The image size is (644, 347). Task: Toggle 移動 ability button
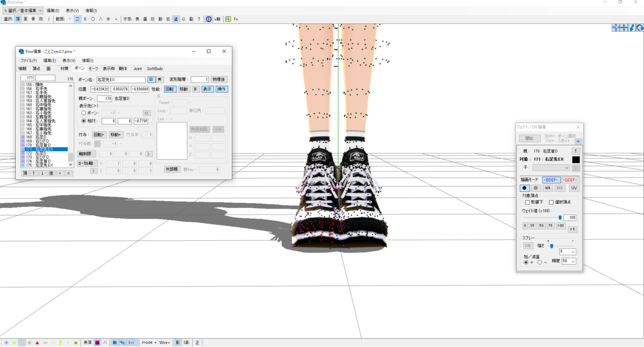(x=184, y=89)
